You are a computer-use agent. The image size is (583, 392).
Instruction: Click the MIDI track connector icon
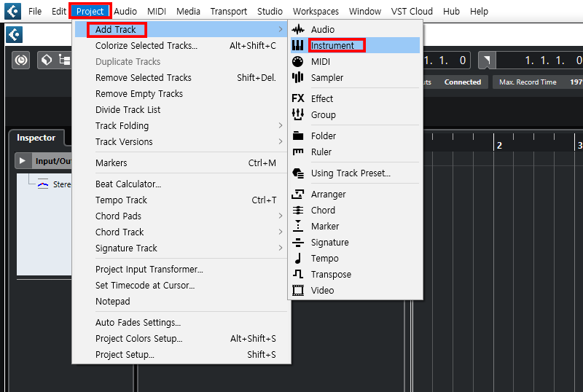[298, 61]
